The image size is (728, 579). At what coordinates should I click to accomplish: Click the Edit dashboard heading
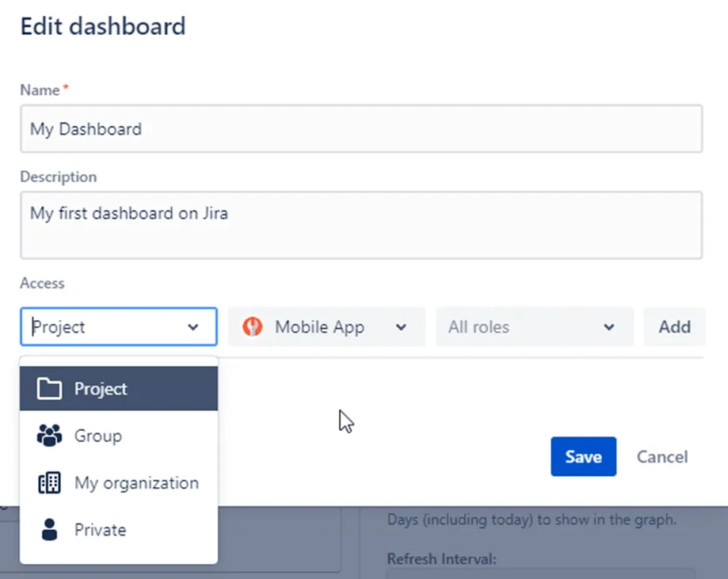103,26
